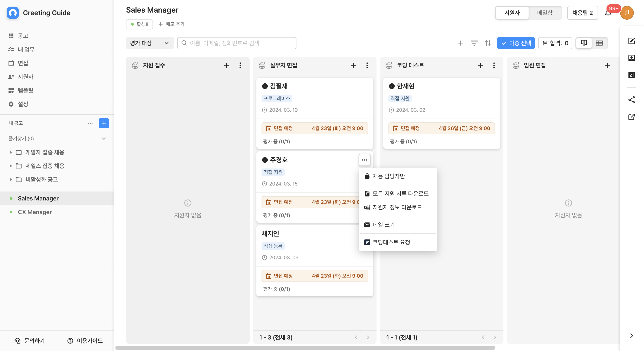Screen dimensions: 644x351
Task: Add applicant to 지원 접수 column
Action: click(227, 65)
